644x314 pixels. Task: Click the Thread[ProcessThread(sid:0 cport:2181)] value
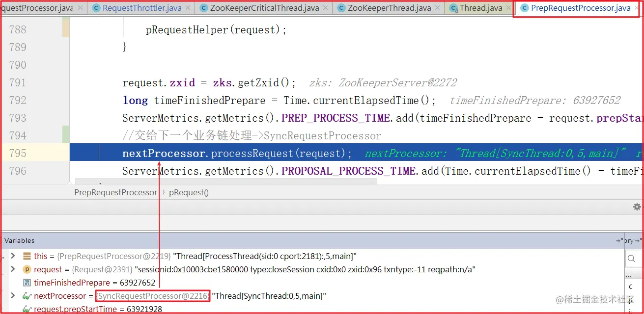pos(264,256)
